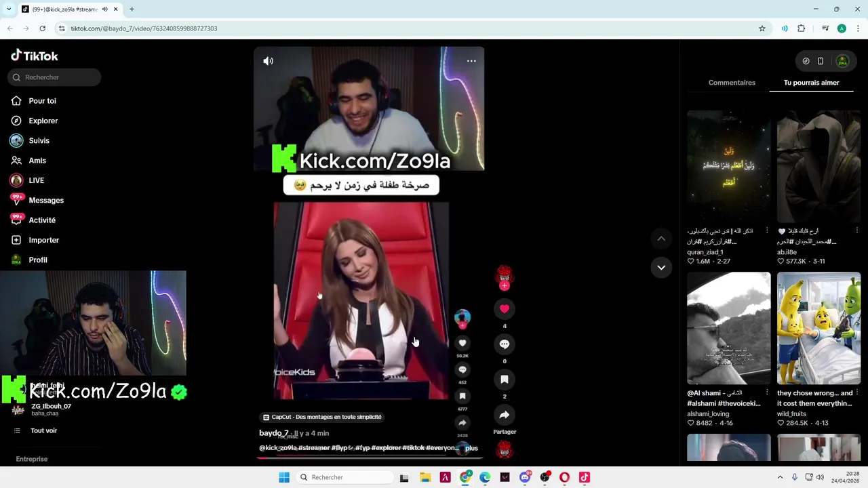
Task: Open the taskbar volume icon
Action: pos(820,477)
